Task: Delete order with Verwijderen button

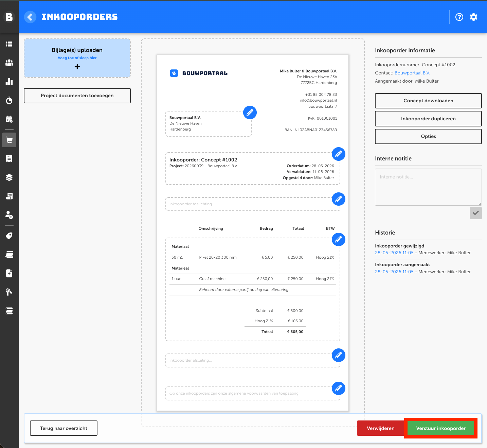Action: (381, 428)
